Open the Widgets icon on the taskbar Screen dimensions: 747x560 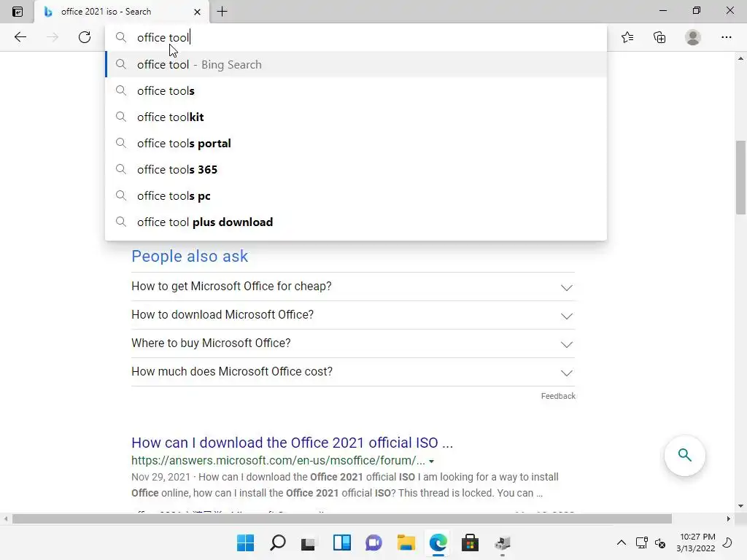(x=341, y=542)
